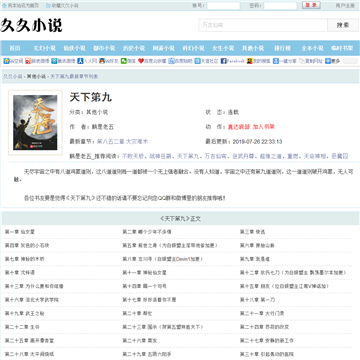Open 都市小说 category
The image size is (360, 360).
[104, 48]
